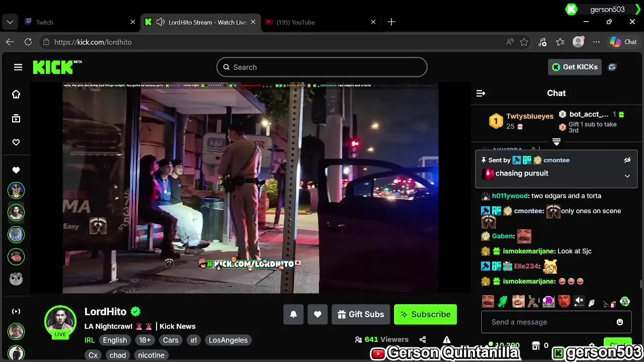The image size is (644, 362).
Task: Open emoji picker in message box
Action: [x=620, y=322]
